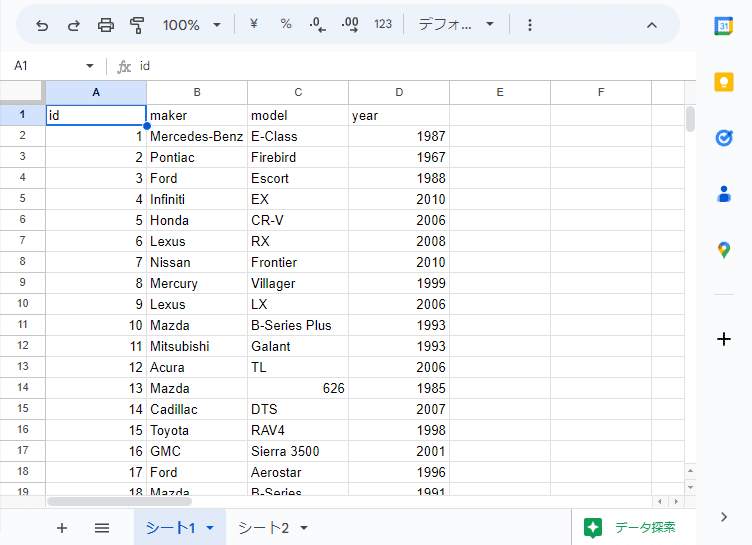Click the cell containing CR-V
This screenshot has width=752, height=545.
pyautogui.click(x=298, y=220)
